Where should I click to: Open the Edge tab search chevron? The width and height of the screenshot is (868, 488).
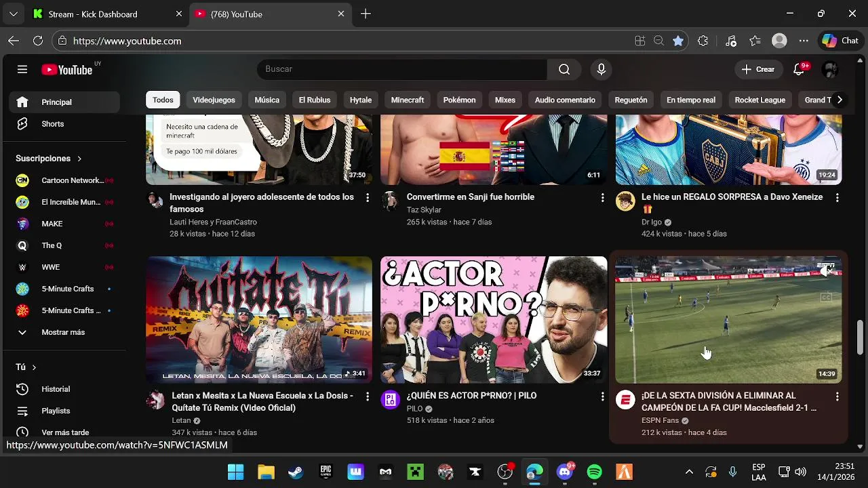[x=14, y=14]
